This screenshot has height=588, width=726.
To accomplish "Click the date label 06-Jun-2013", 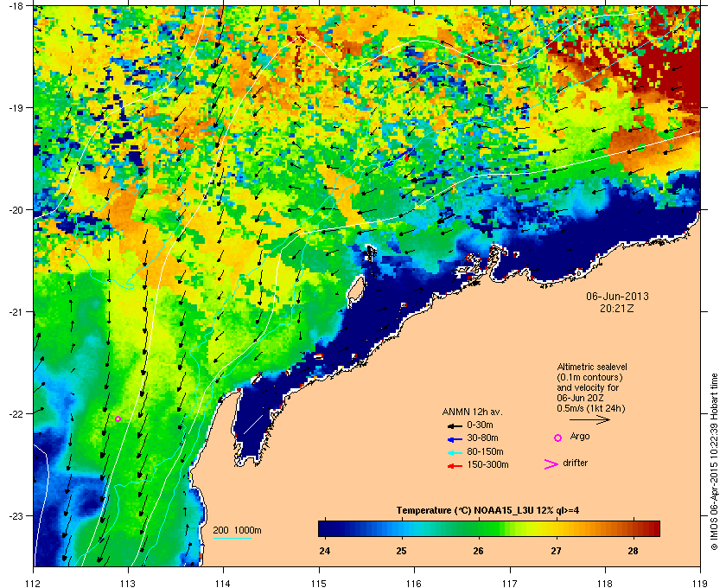I will (617, 296).
